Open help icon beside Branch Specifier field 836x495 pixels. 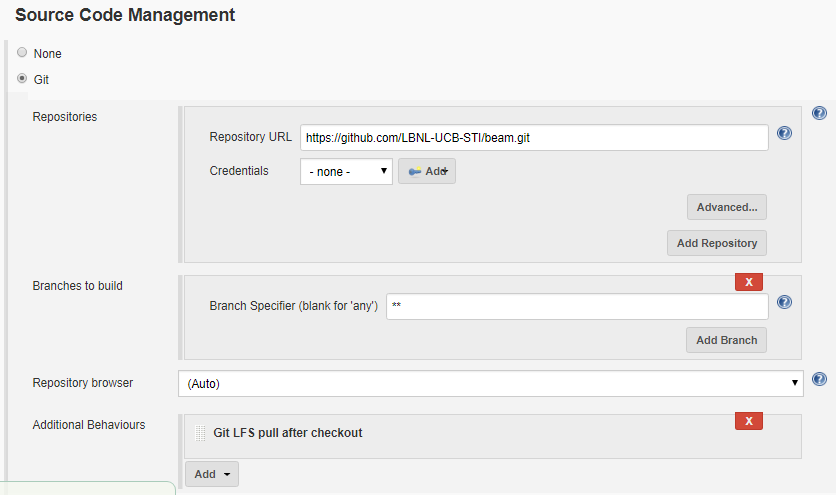pyautogui.click(x=784, y=302)
